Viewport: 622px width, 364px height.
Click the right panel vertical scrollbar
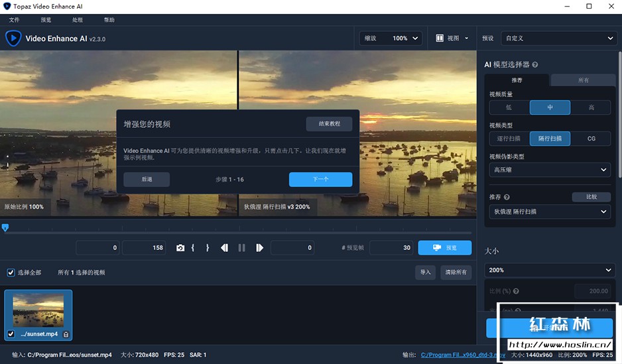[619, 115]
